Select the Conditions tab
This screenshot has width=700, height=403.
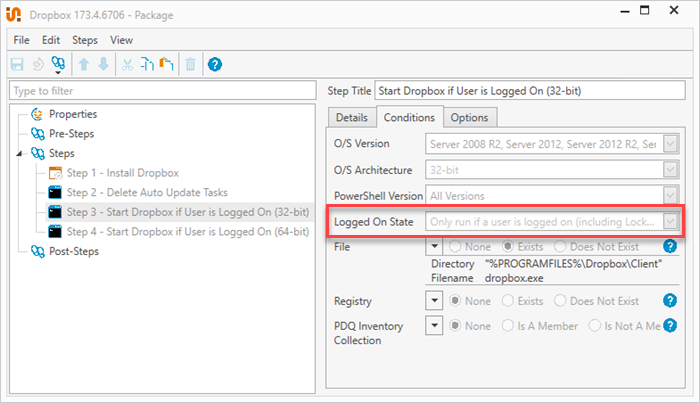[x=409, y=117]
